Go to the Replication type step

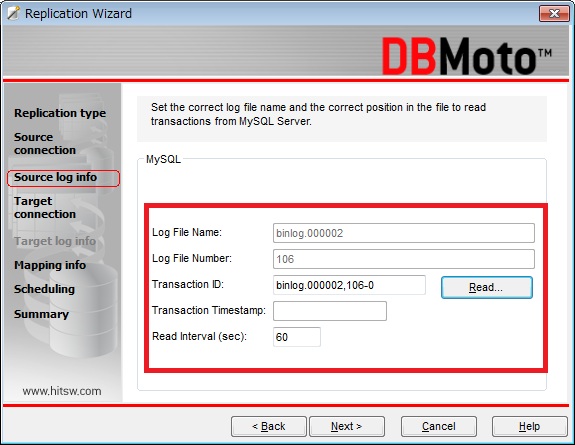(x=60, y=113)
